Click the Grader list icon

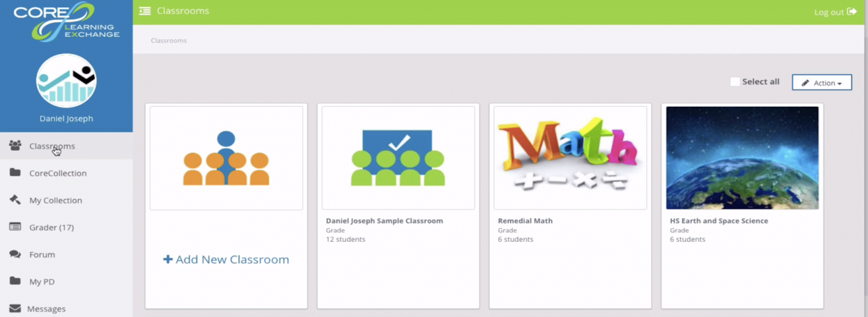click(15, 227)
